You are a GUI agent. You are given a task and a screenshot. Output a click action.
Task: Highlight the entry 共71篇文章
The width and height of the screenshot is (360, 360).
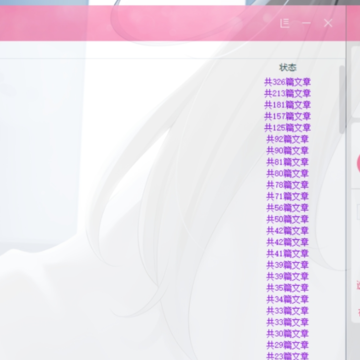[x=288, y=196]
